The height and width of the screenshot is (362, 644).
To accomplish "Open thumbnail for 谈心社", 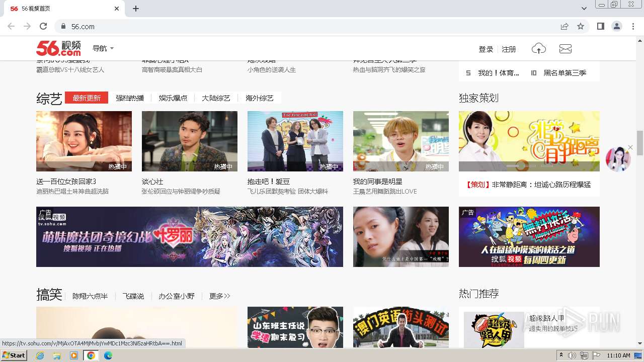I will coord(190,141).
